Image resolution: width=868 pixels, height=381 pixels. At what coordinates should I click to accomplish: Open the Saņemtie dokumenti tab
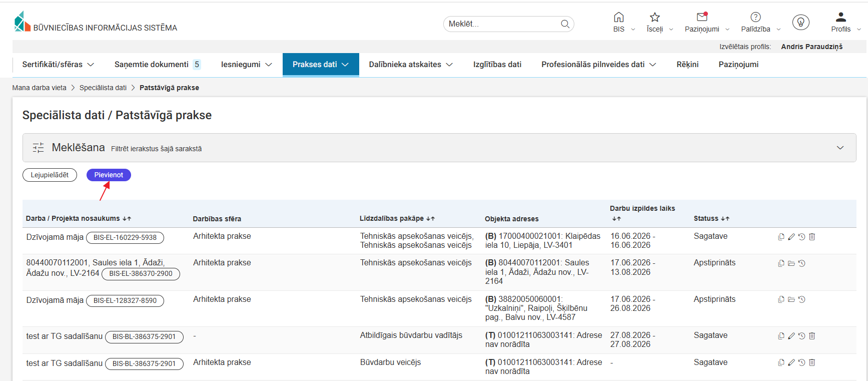pyautogui.click(x=158, y=65)
